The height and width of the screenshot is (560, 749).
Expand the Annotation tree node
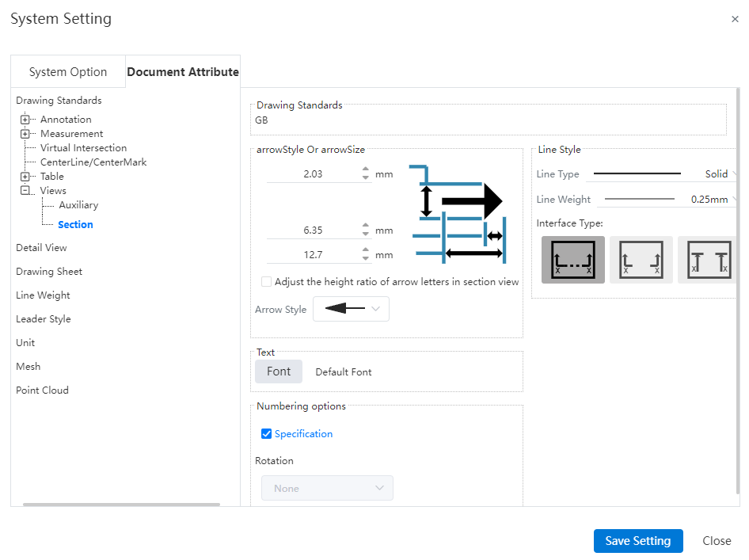pos(25,120)
